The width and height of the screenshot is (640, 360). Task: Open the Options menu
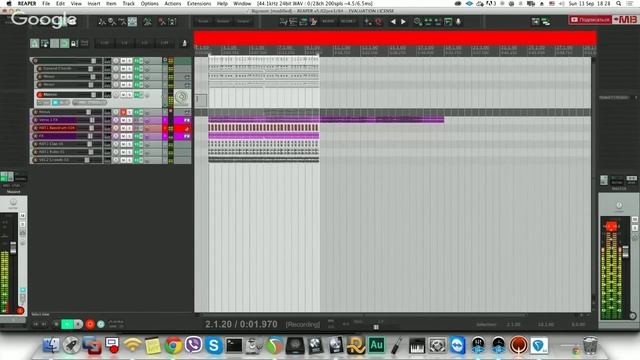[149, 3]
